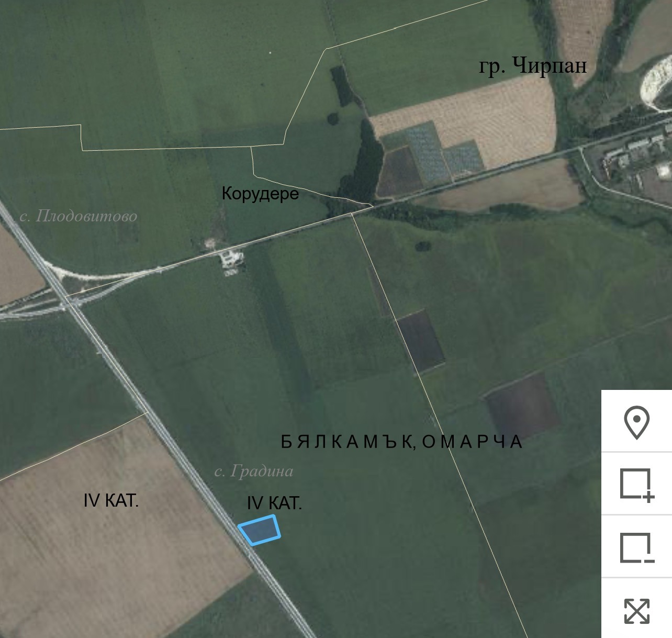This screenshot has width=672, height=638.
Task: Click the IV КАТ. label on brown field
Action: pos(111,501)
